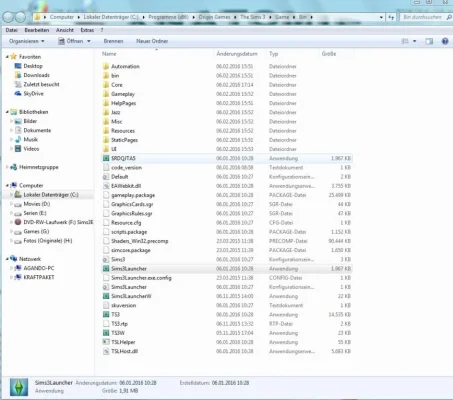This screenshot has width=453, height=400.
Task: Select the Gameplay folder icon
Action: click(106, 94)
